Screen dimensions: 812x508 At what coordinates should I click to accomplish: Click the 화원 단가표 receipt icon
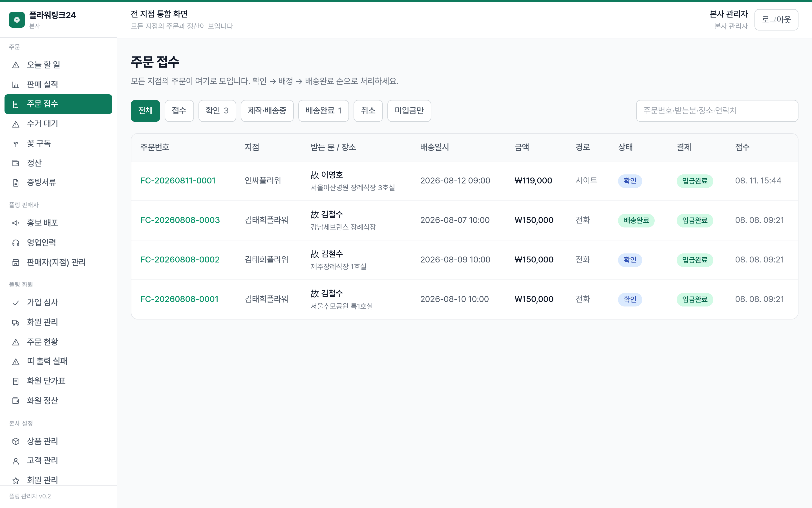pos(16,381)
